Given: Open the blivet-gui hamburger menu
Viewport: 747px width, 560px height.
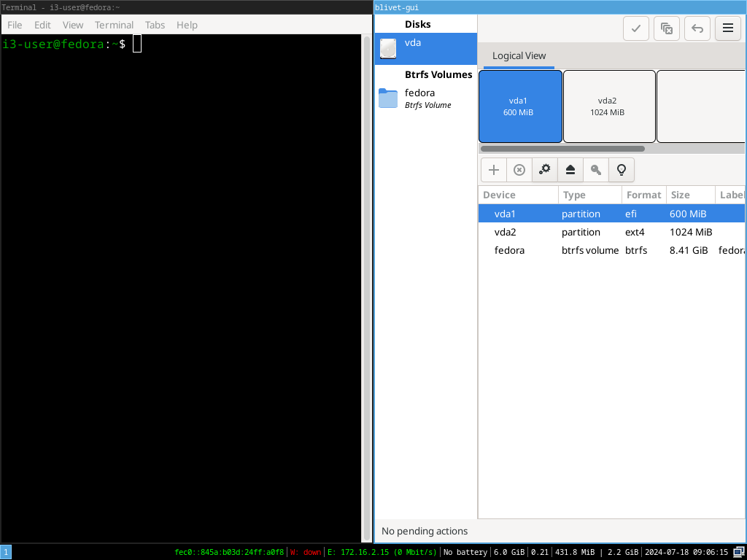Looking at the screenshot, I should 727,28.
